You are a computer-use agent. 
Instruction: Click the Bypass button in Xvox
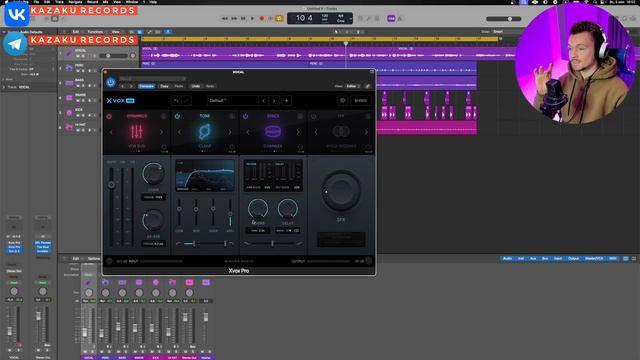click(x=360, y=100)
